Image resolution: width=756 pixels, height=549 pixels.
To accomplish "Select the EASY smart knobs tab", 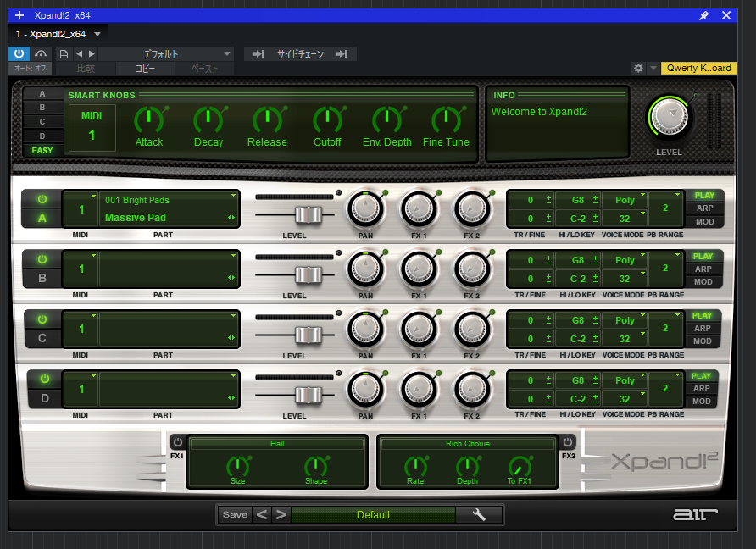I will (x=42, y=151).
